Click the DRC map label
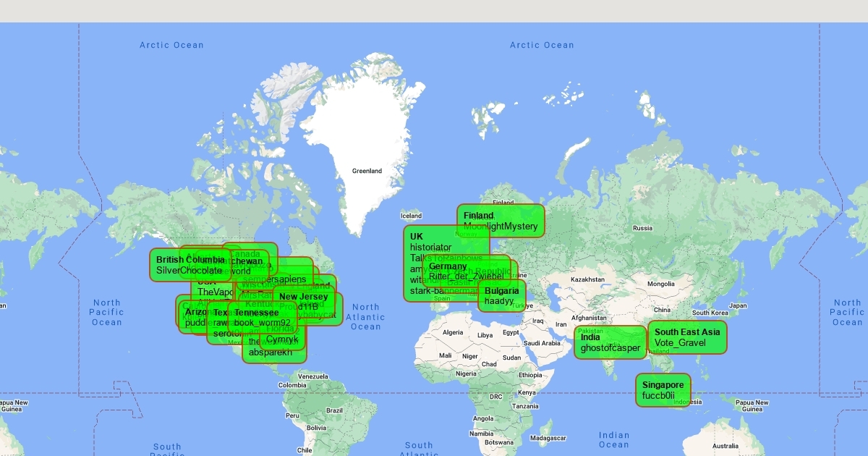The image size is (868, 456). pos(495,397)
